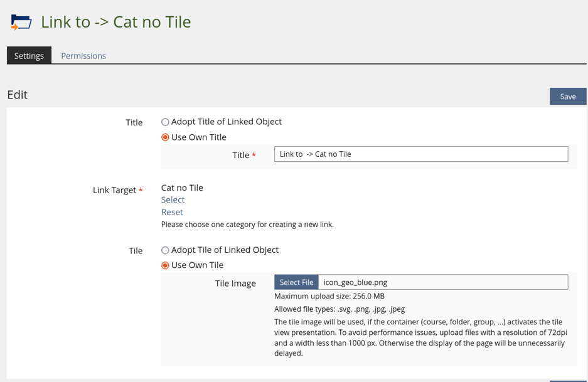
Task: Click the Reset link under Link Target
Action: click(x=172, y=212)
